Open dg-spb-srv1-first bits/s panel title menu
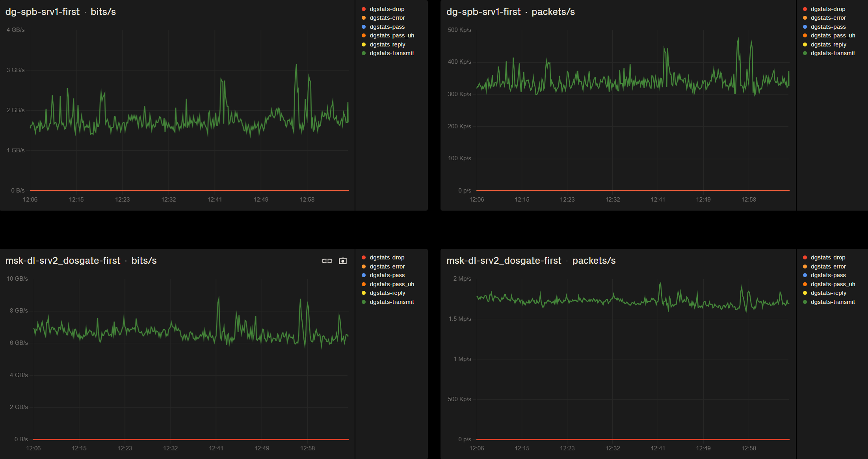Screen dimensions: 868x459 click(60, 12)
